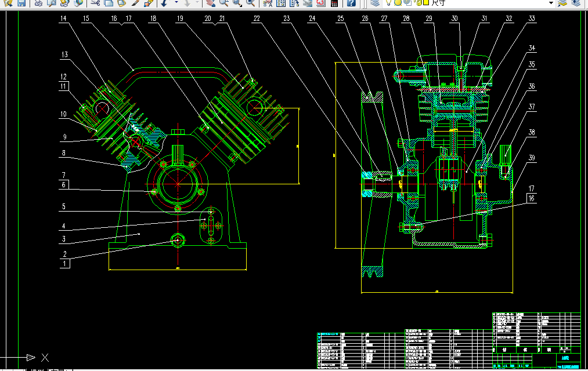The height and width of the screenshot is (371, 588).
Task: Undo the last action
Action: click(x=164, y=3)
